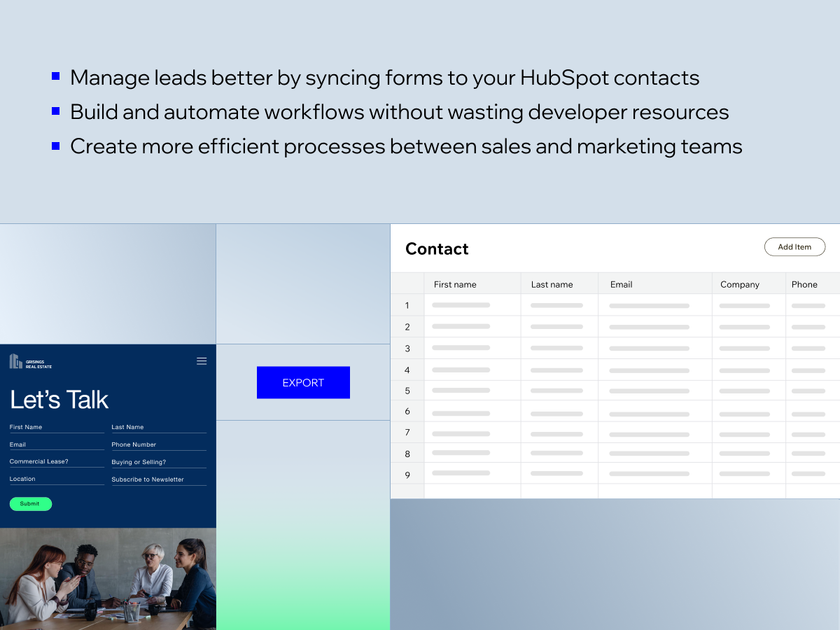840x630 pixels.
Task: Click the team meeting photo
Action: [108, 579]
